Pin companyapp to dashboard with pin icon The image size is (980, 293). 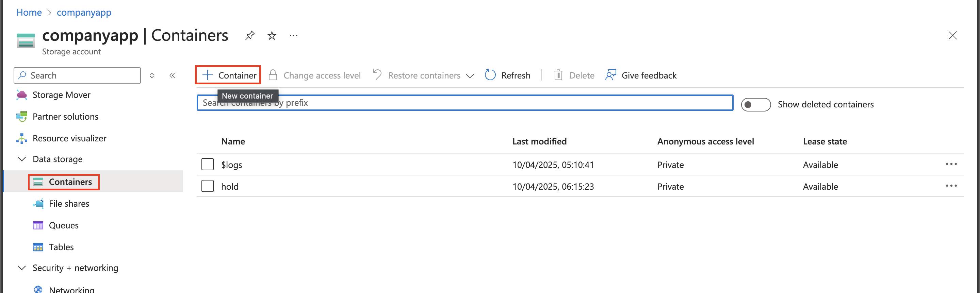coord(249,36)
